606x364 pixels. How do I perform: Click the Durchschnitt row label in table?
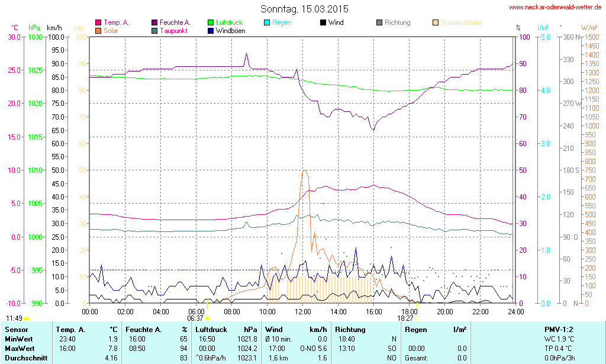tap(25, 358)
